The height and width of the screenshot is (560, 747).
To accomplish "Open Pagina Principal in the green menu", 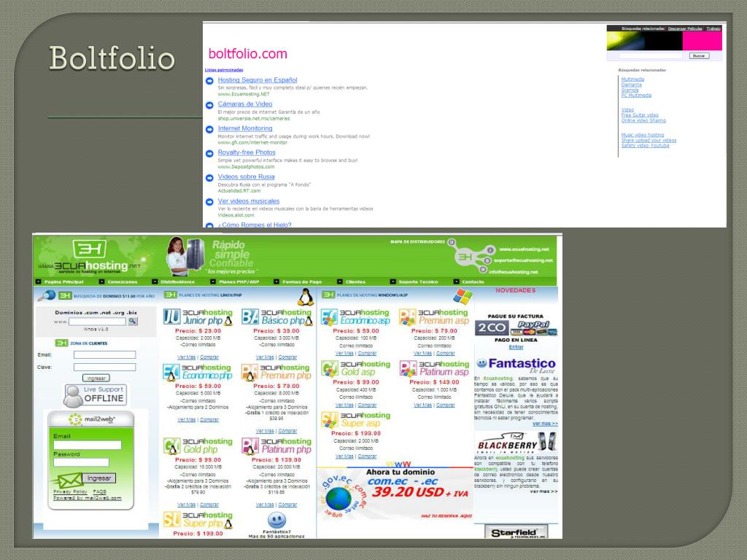I will (64, 282).
